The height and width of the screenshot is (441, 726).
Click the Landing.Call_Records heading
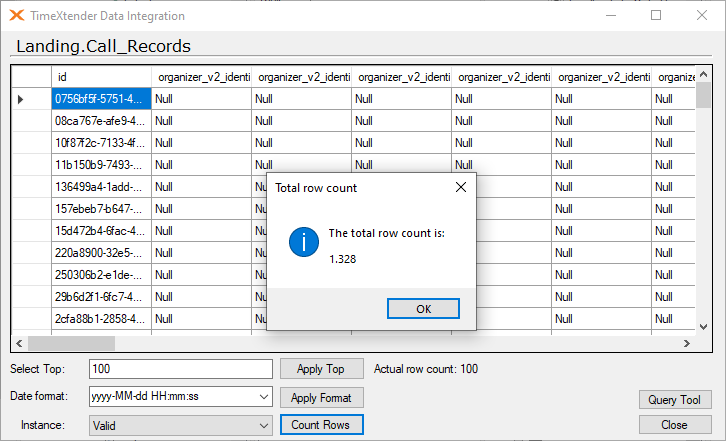104,46
